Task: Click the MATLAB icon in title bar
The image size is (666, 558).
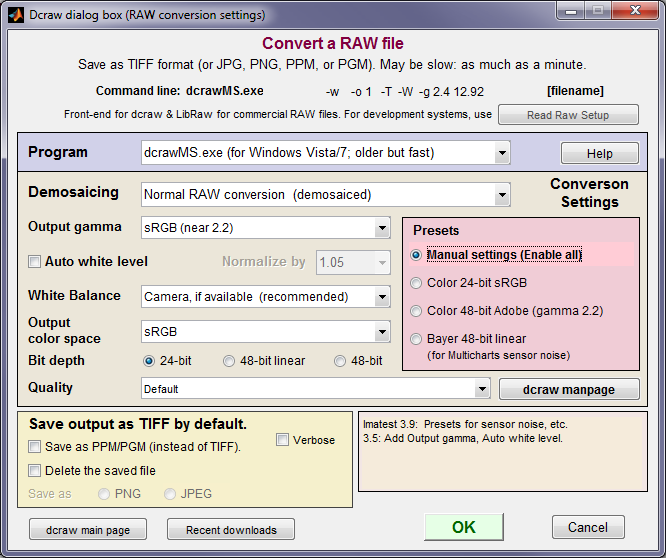Action: tap(16, 14)
